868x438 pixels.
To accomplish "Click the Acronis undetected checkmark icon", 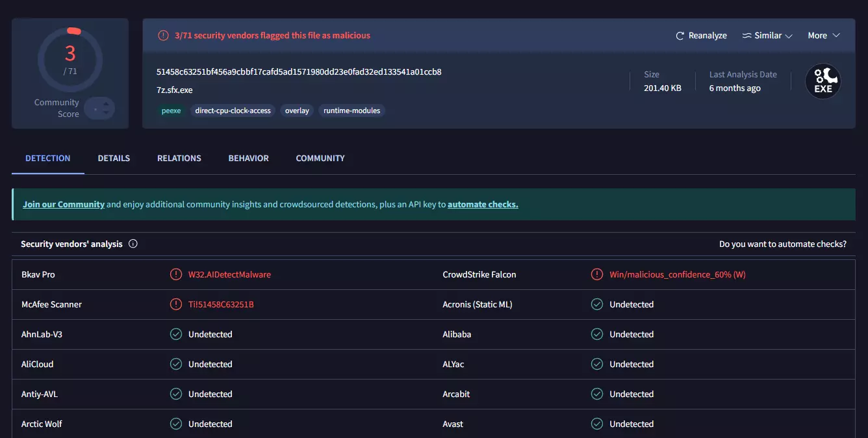I will coord(596,305).
